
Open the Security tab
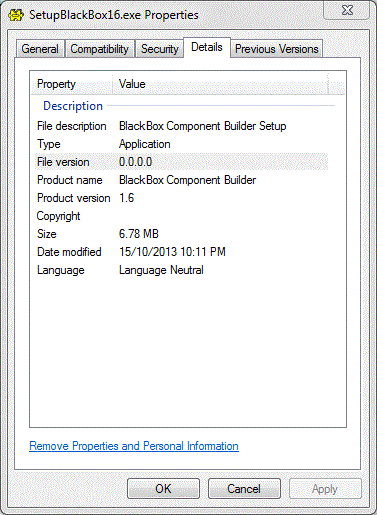[x=159, y=49]
